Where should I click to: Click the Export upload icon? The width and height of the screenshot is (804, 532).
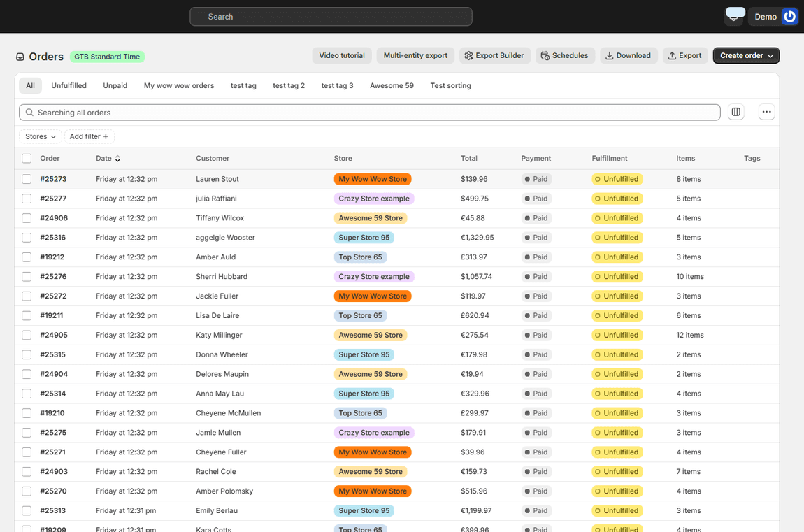(672, 55)
